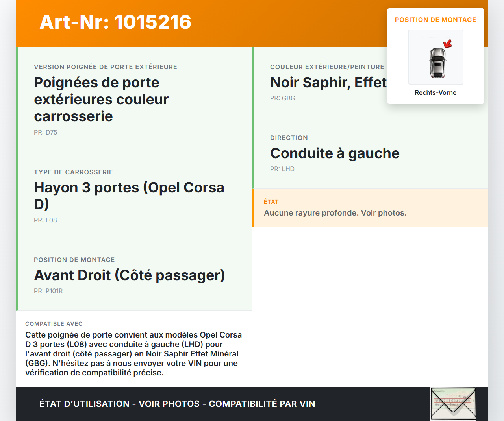Click the compatibility paragraph starting "Cette poignée de porte"
The width and height of the screenshot is (504, 421).
(133, 354)
